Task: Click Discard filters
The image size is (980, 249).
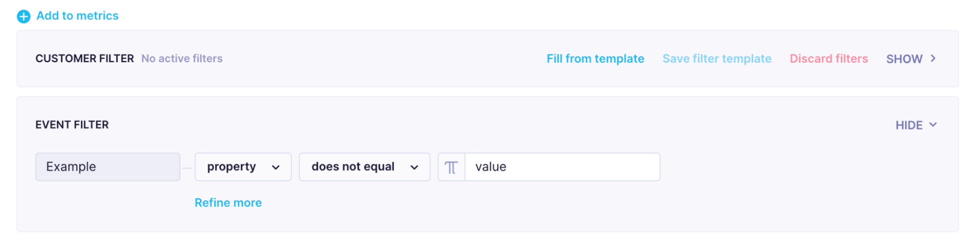Action: (829, 59)
